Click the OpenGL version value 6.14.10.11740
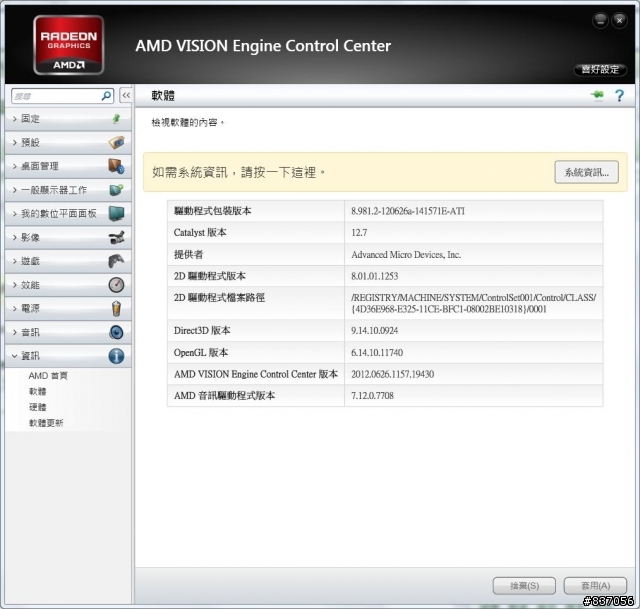 (x=377, y=353)
